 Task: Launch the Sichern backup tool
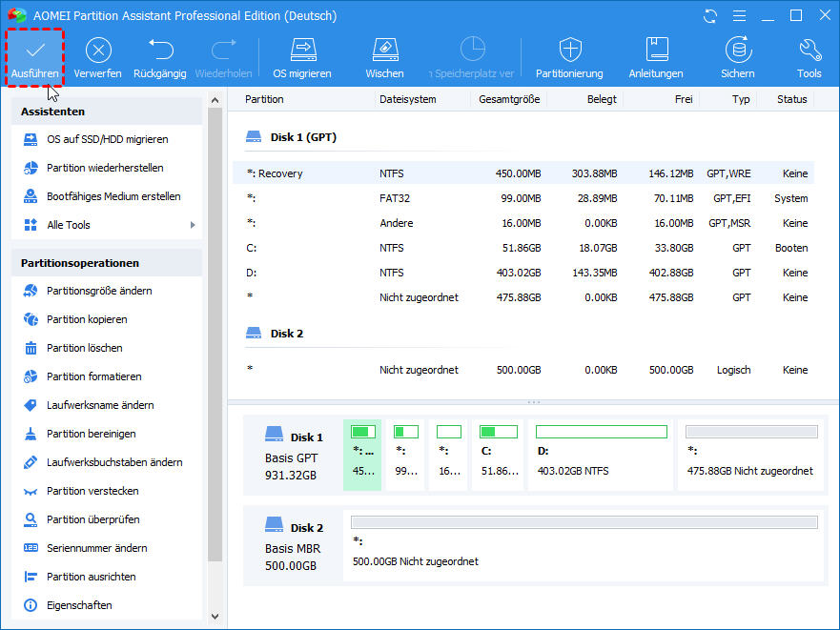737,50
